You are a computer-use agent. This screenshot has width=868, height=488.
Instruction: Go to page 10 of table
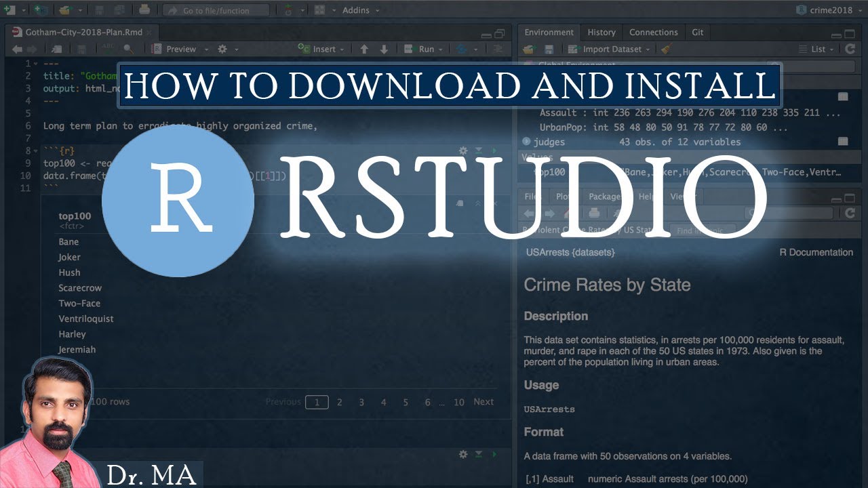pos(459,402)
